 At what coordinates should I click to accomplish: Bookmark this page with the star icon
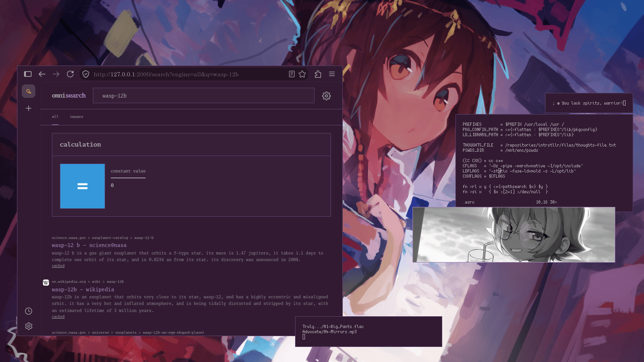pyautogui.click(x=303, y=74)
